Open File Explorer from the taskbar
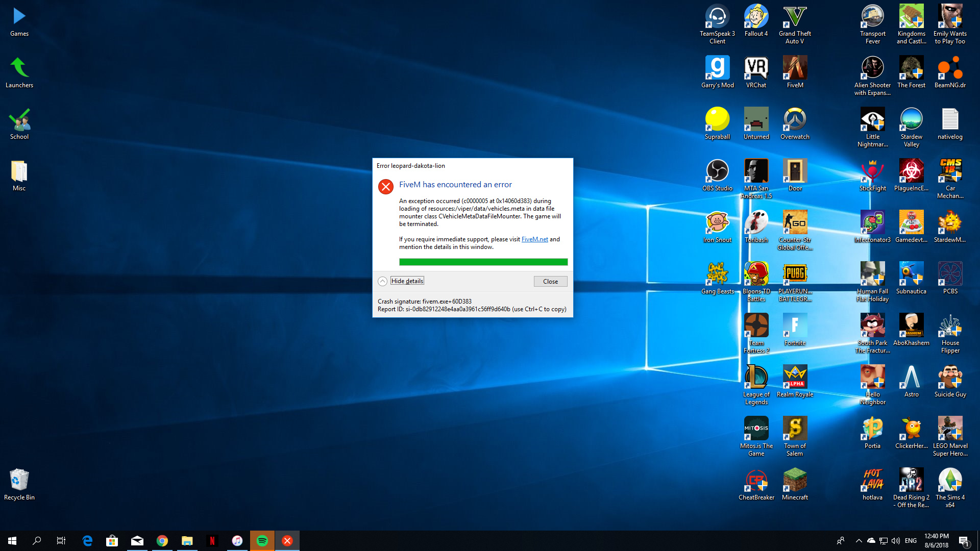The width and height of the screenshot is (980, 551). coord(187,541)
